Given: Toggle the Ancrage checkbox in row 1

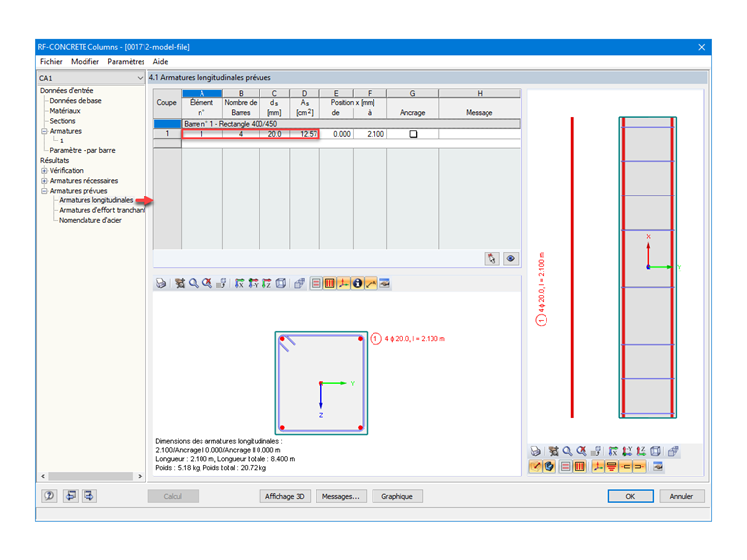Looking at the screenshot, I should pos(413,134).
